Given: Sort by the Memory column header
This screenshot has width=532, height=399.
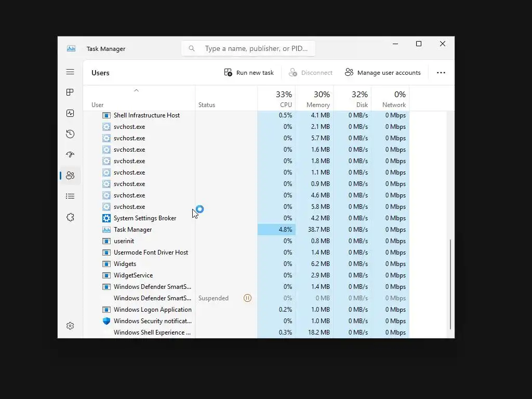Looking at the screenshot, I should point(314,99).
